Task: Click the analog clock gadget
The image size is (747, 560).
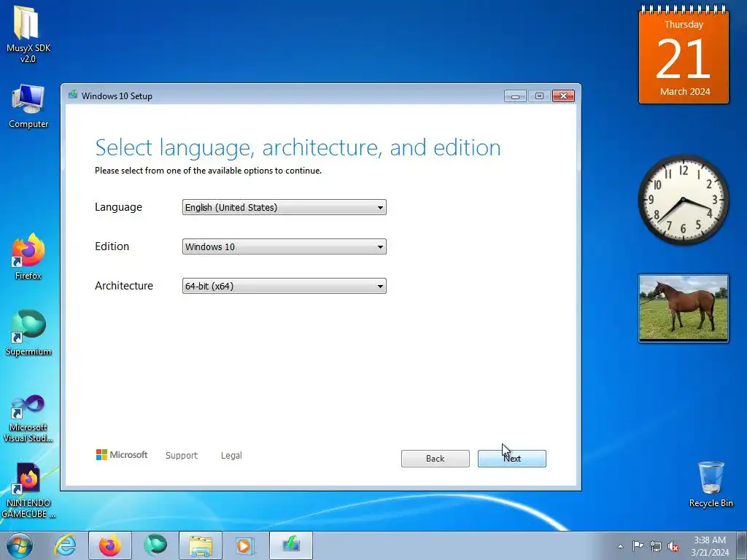Action: tap(683, 200)
